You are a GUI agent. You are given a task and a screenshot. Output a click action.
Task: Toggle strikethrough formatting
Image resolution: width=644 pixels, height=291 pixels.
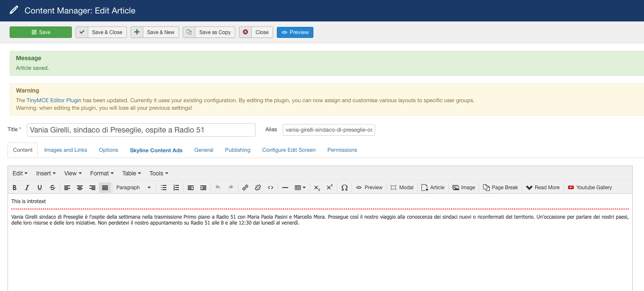(x=53, y=188)
